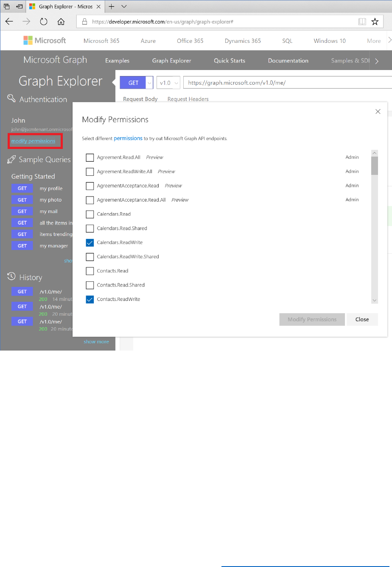The height and width of the screenshot is (567, 392).
Task: Open the GET method dropdown arrow
Action: (149, 83)
